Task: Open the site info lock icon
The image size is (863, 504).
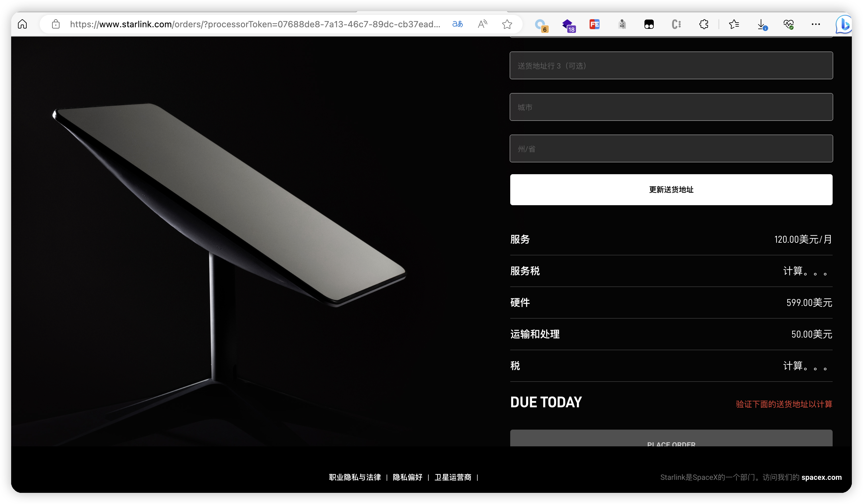Action: click(56, 24)
